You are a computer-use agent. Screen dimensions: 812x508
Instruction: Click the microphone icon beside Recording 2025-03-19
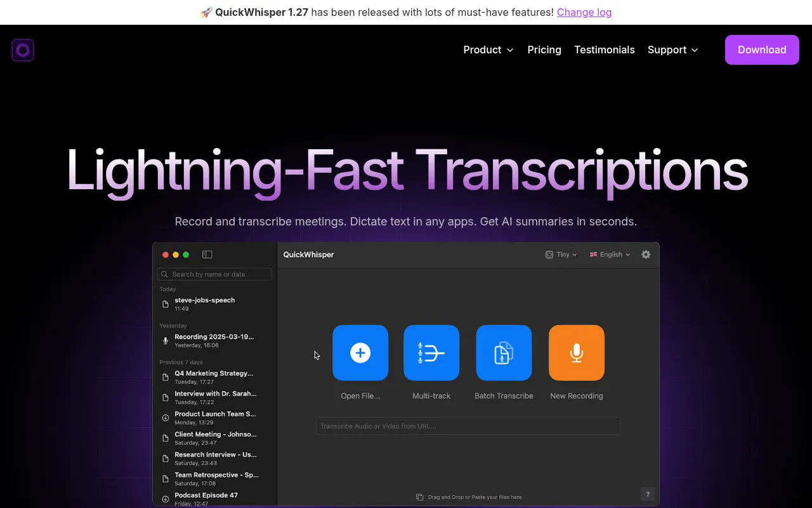[166, 341]
